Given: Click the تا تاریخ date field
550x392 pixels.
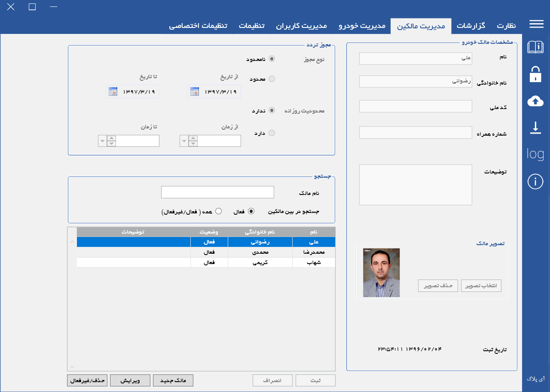Looking at the screenshot, I should tap(133, 91).
